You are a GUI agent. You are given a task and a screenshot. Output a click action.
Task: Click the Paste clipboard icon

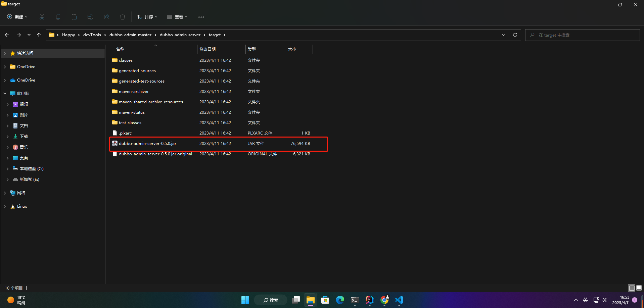(x=74, y=17)
